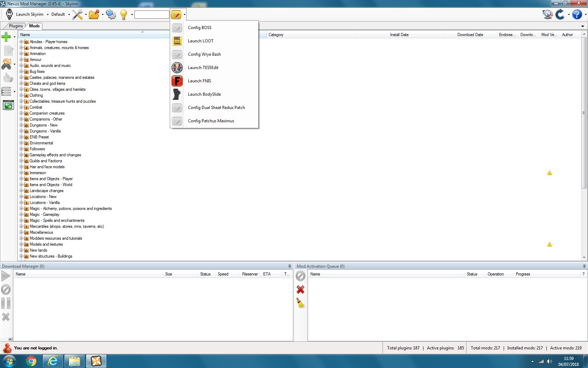Select Launch FNIS menu entry
This screenshot has width=588, height=368.
(214, 81)
